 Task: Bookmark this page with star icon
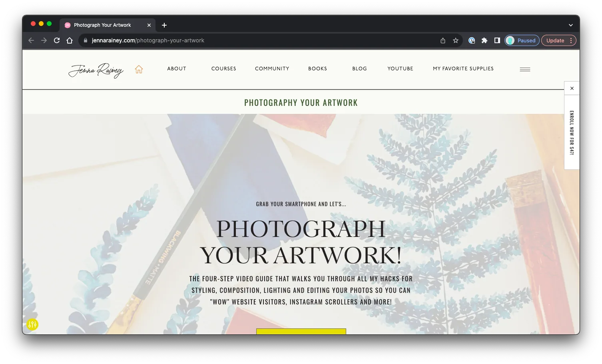click(x=456, y=40)
